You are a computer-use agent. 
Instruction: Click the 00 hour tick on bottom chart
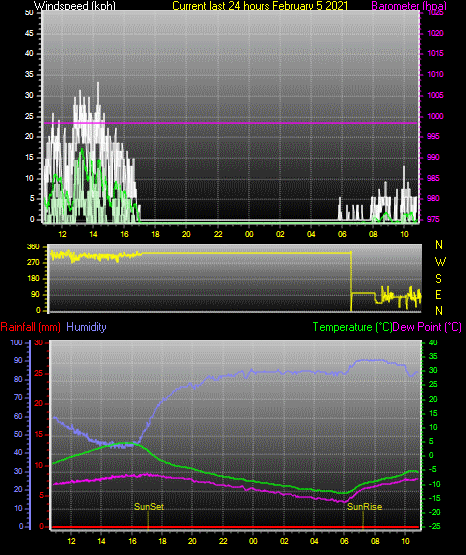tap(253, 541)
